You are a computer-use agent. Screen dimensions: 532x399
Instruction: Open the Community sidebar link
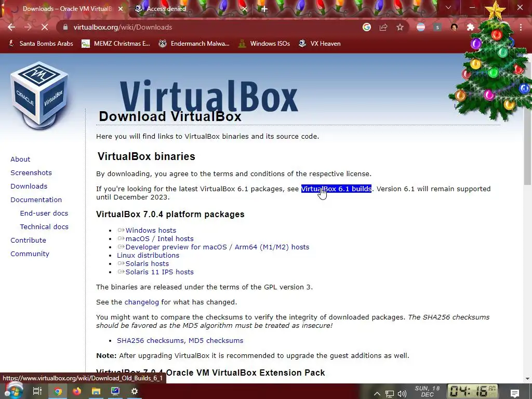(30, 254)
